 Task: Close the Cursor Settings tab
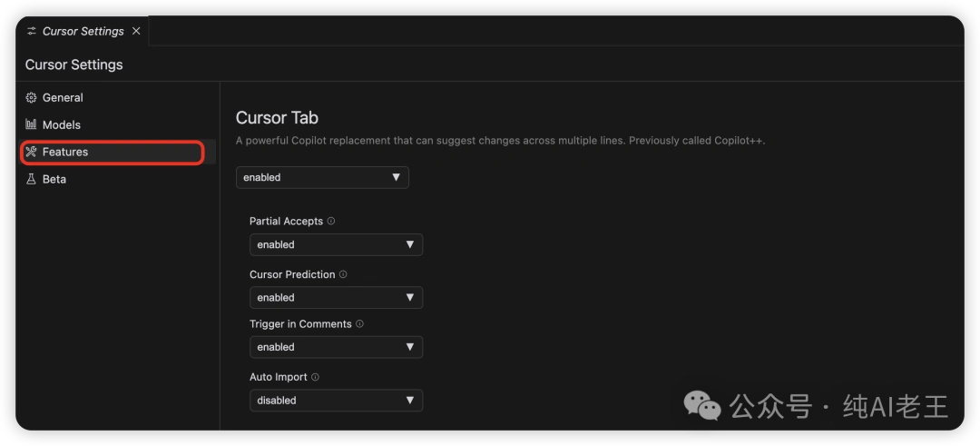(x=136, y=31)
